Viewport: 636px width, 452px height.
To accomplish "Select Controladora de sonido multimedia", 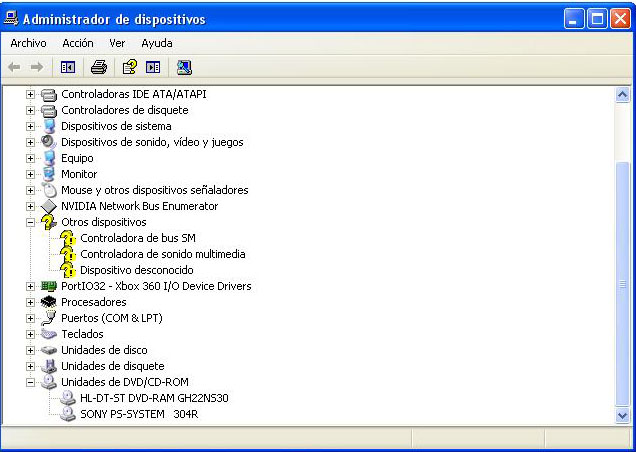I will tap(163, 254).
